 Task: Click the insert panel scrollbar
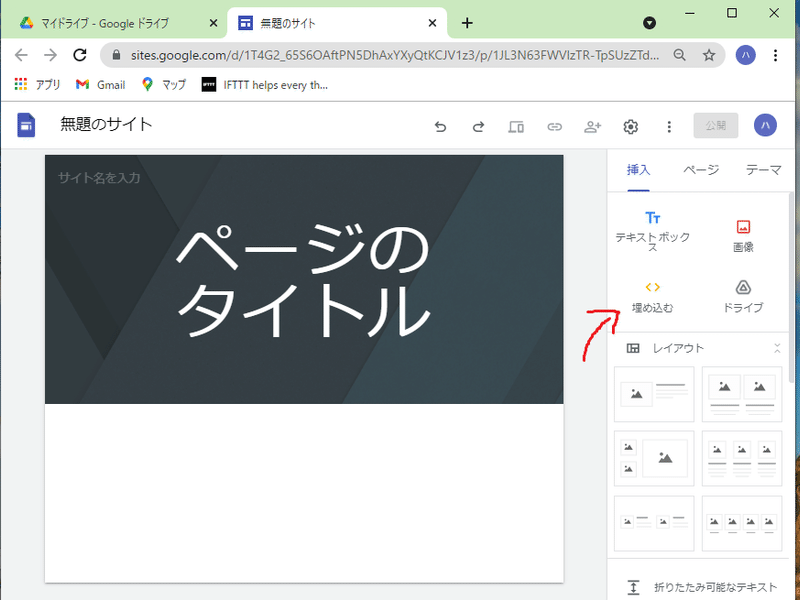[791, 286]
